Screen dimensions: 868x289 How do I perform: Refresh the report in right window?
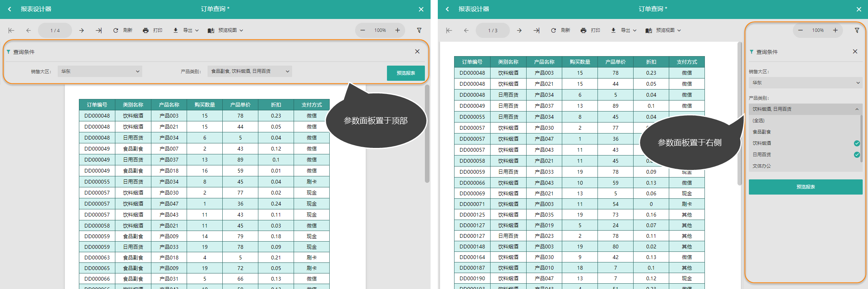click(x=560, y=30)
